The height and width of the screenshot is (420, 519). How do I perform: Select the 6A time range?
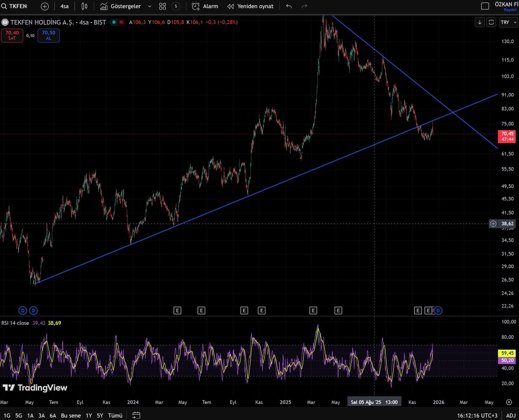click(53, 415)
